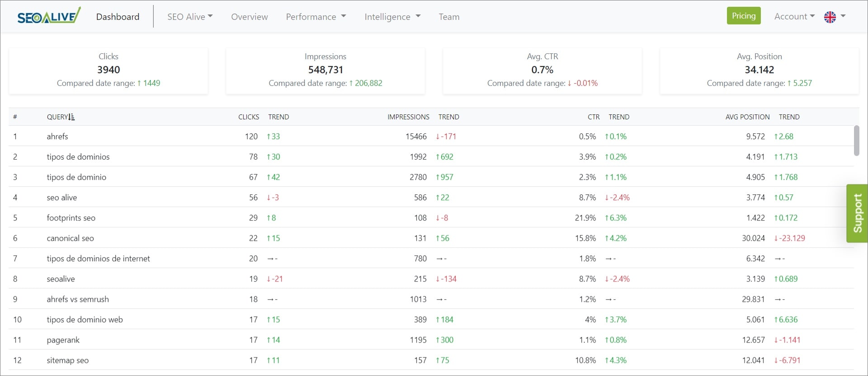
Task: Click the compared CTR change -0.01%
Action: tap(583, 83)
